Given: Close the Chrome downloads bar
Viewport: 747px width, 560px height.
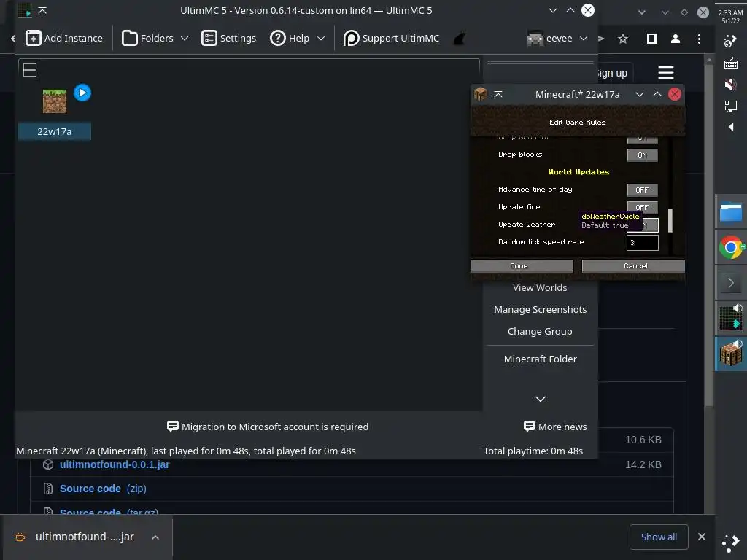Looking at the screenshot, I should coord(702,537).
